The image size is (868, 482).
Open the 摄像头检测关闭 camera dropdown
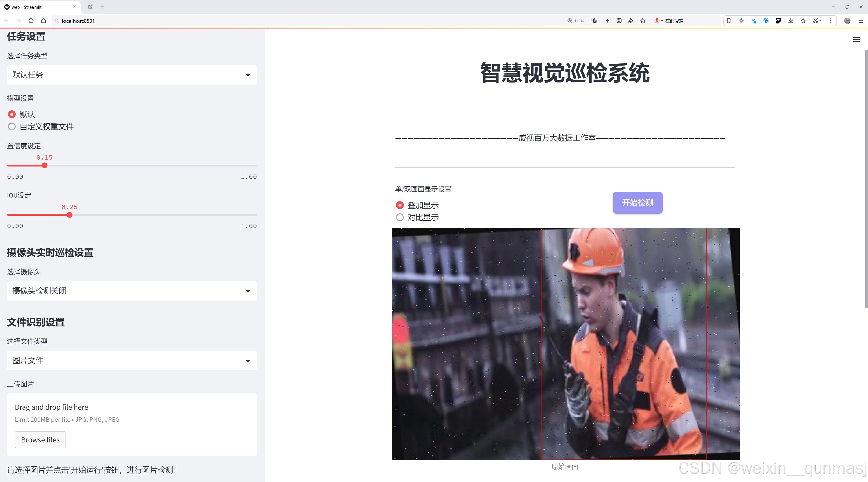[x=132, y=291]
